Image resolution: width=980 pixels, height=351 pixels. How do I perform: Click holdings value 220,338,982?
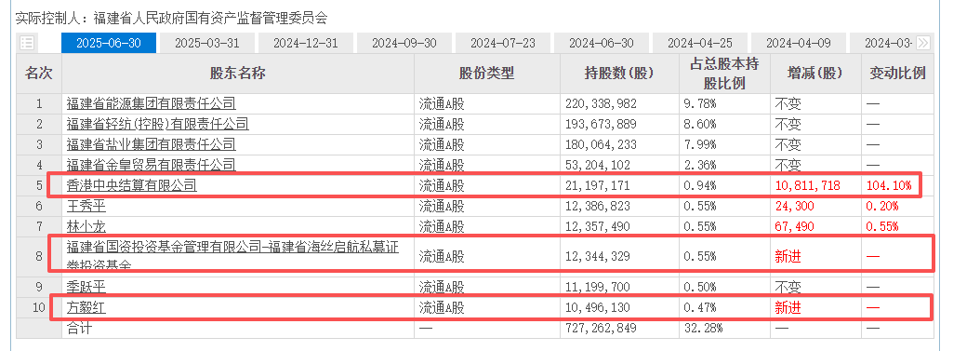point(601,104)
